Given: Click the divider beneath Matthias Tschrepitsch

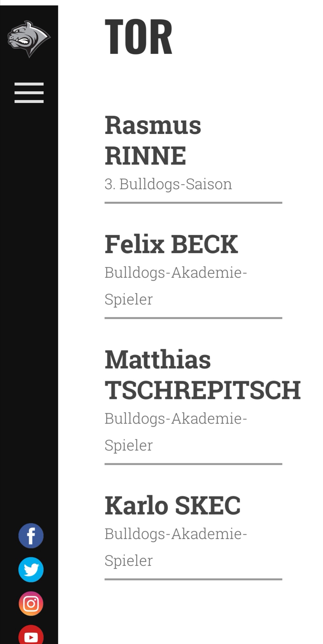Looking at the screenshot, I should click(x=193, y=464).
